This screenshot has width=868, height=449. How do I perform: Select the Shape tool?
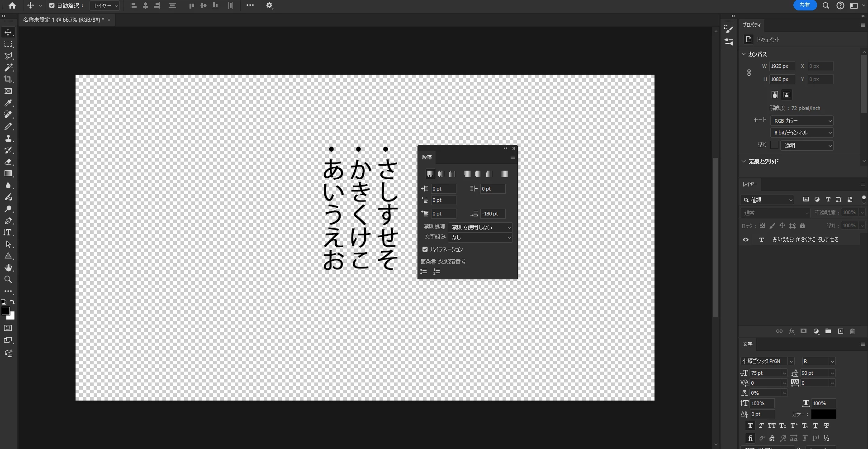[x=8, y=256]
